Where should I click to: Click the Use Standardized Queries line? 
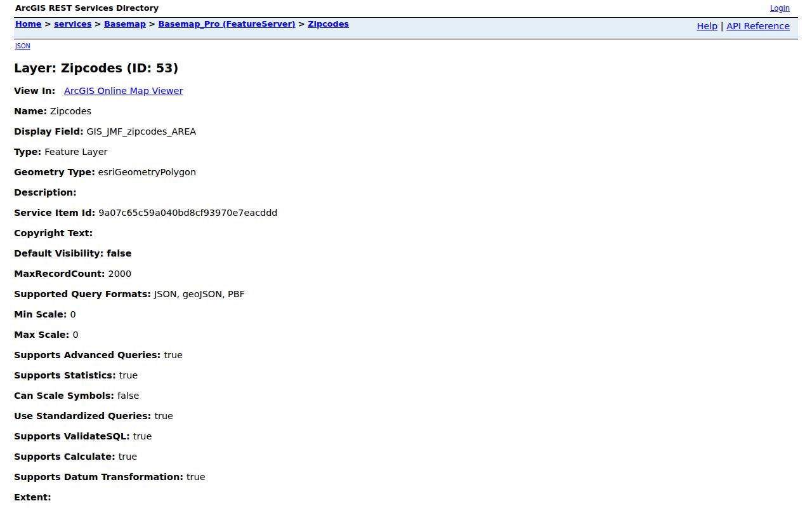point(93,416)
